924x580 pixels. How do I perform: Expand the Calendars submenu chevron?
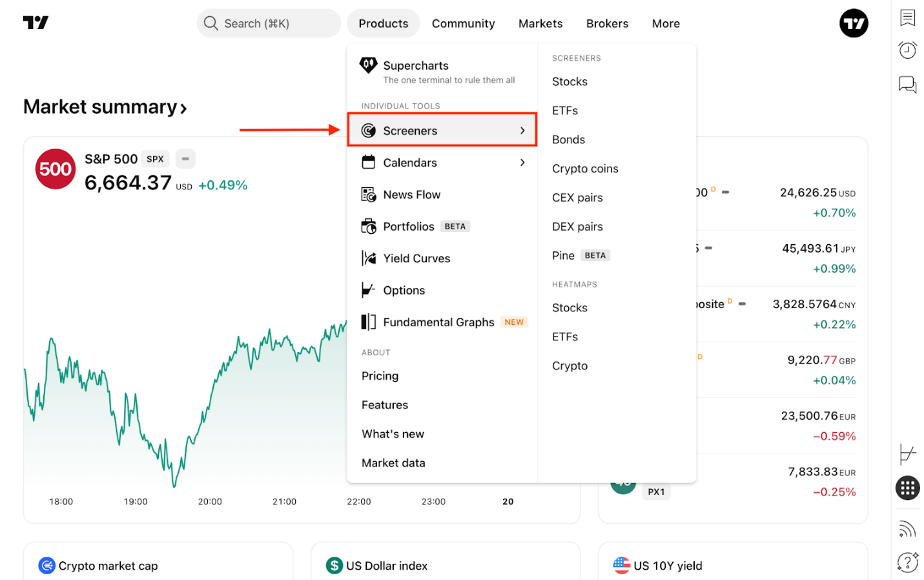point(522,162)
